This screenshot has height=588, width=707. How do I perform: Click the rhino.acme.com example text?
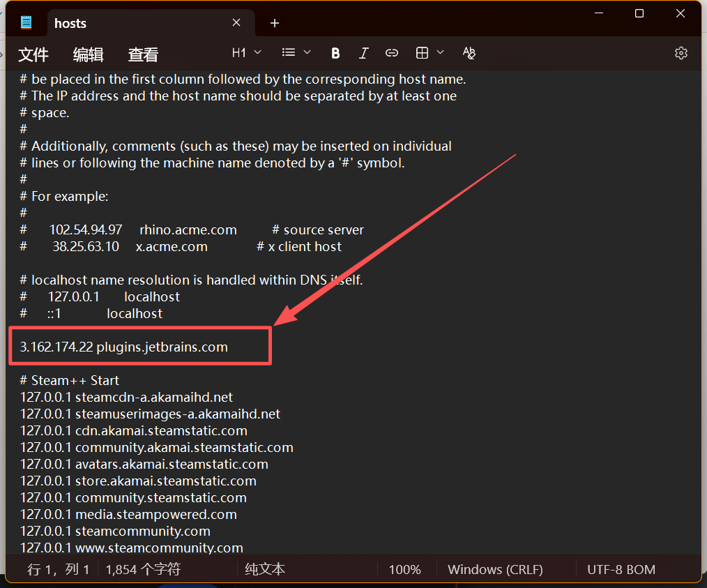188,230
